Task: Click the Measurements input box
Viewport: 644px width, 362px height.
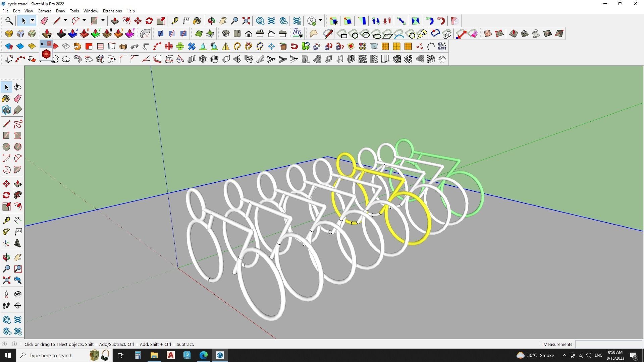Action: (x=608, y=344)
